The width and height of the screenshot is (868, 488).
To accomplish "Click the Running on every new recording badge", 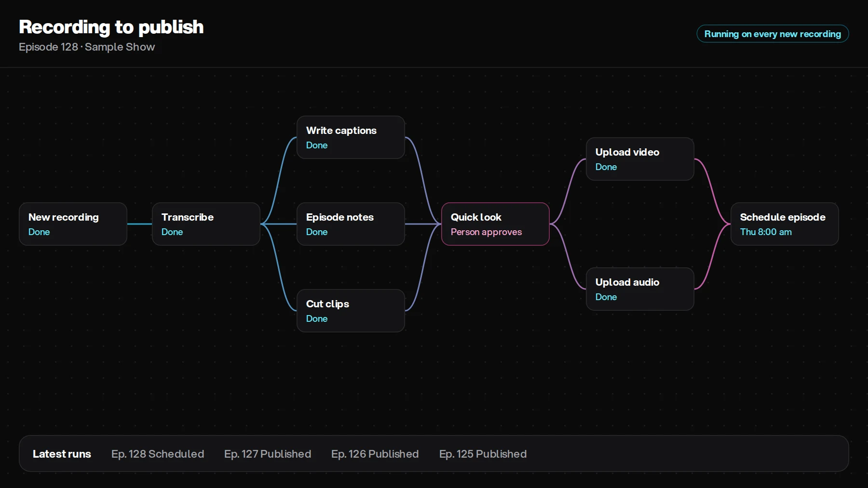I will pyautogui.click(x=773, y=34).
